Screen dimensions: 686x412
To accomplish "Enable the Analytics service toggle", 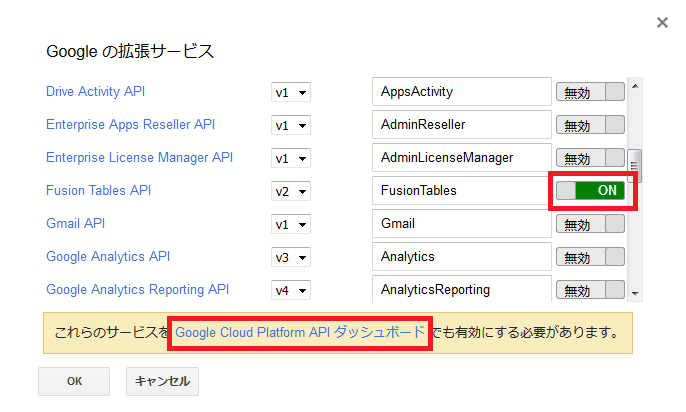I will [590, 257].
